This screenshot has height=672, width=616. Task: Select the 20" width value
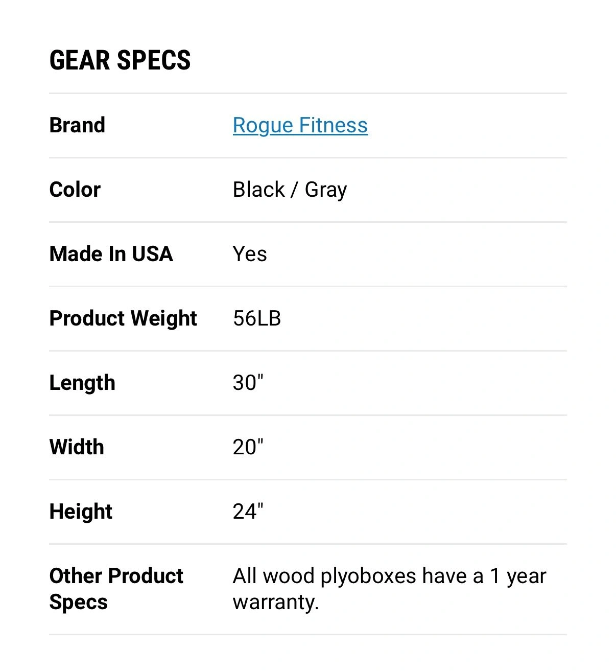pos(248,447)
